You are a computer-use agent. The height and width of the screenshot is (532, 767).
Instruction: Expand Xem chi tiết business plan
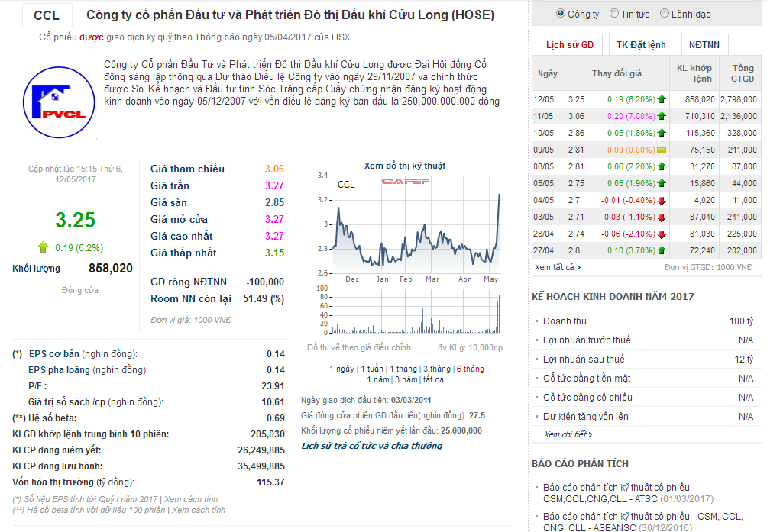point(568,434)
